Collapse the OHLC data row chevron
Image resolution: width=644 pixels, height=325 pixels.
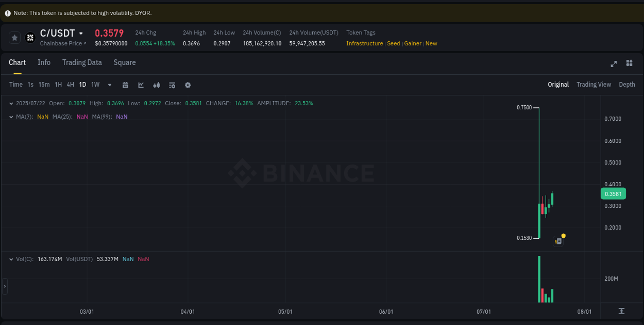[x=11, y=103]
